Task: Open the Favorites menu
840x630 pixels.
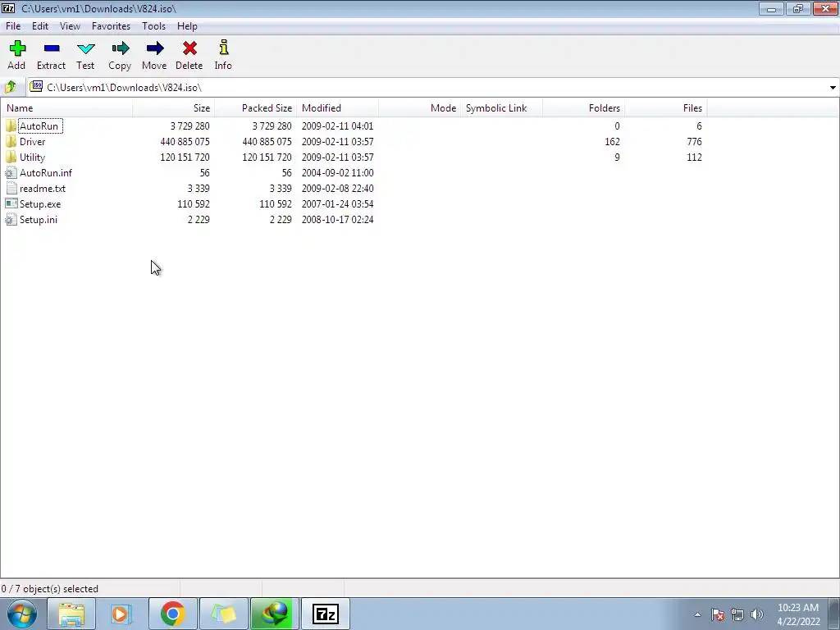Action: tap(111, 25)
